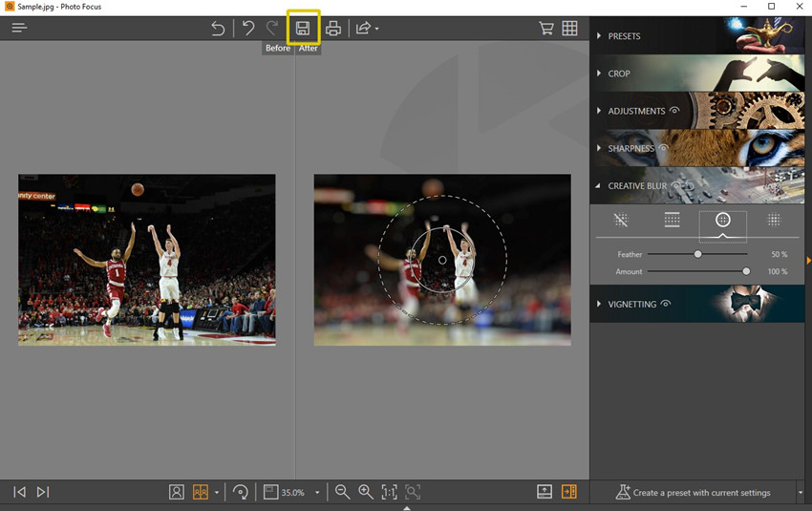Switch to the Before tab

point(278,48)
